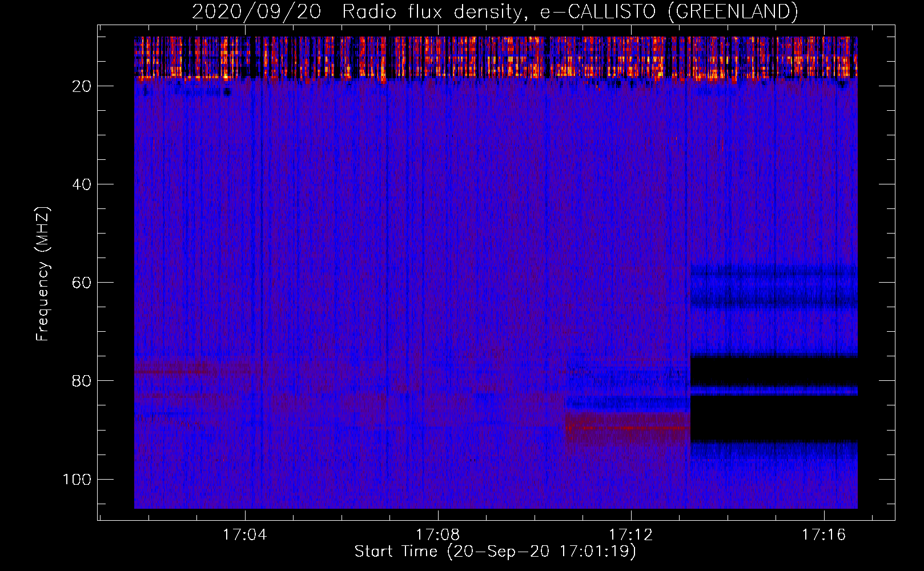Click the 100 frequency tick label
The height and width of the screenshot is (571, 924).
tap(77, 479)
